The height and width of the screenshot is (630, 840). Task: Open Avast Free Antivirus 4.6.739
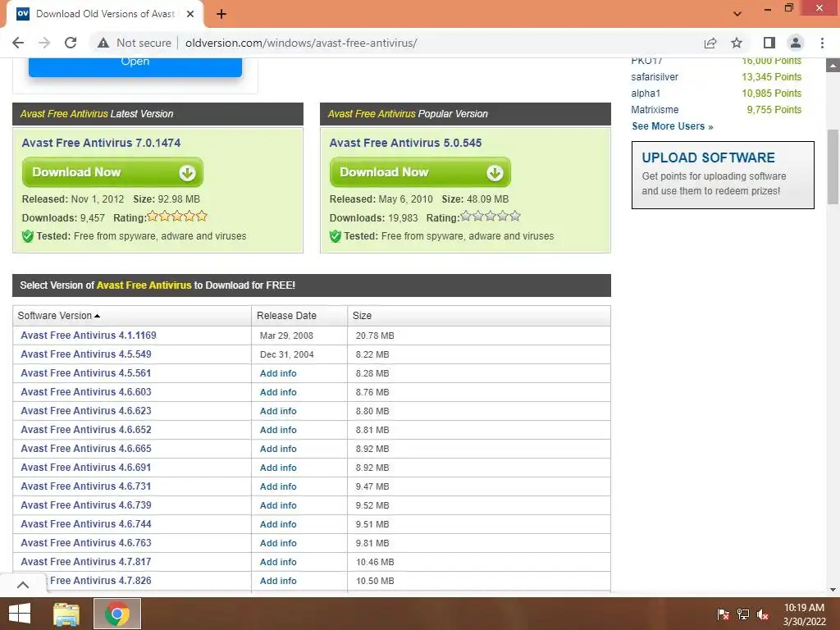tap(85, 505)
